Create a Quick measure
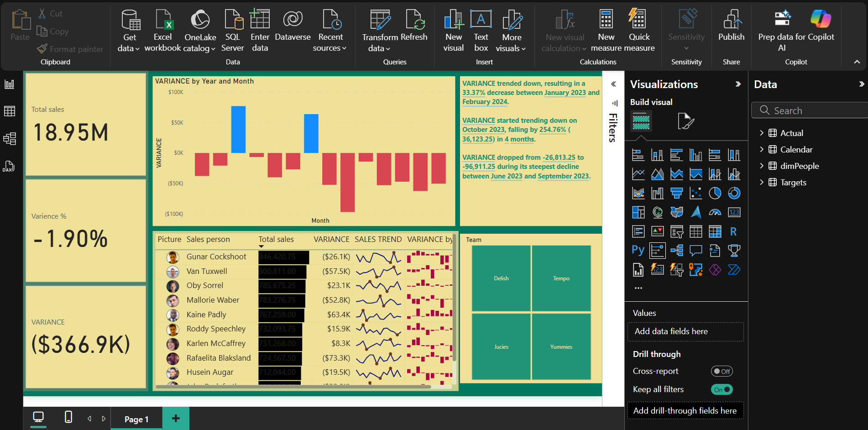 639,30
